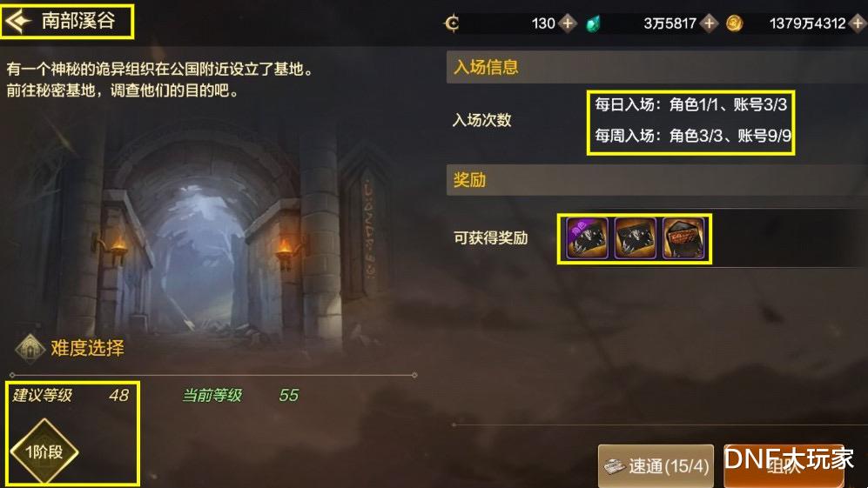
Task: View the second reward item icon
Action: [x=635, y=238]
